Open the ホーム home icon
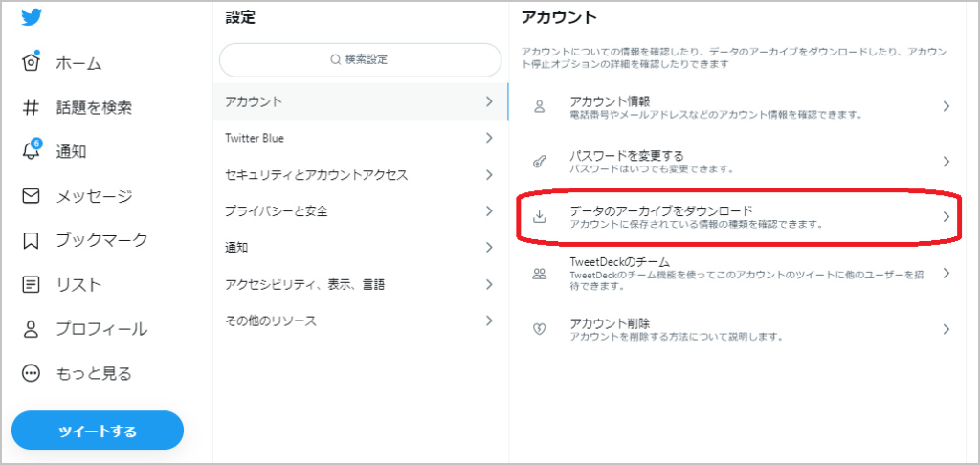The width and height of the screenshot is (980, 465). click(x=32, y=62)
